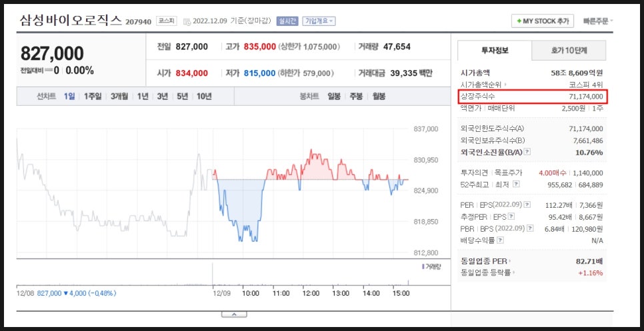
Task: Click the 코스피 market badge
Action: (x=167, y=21)
